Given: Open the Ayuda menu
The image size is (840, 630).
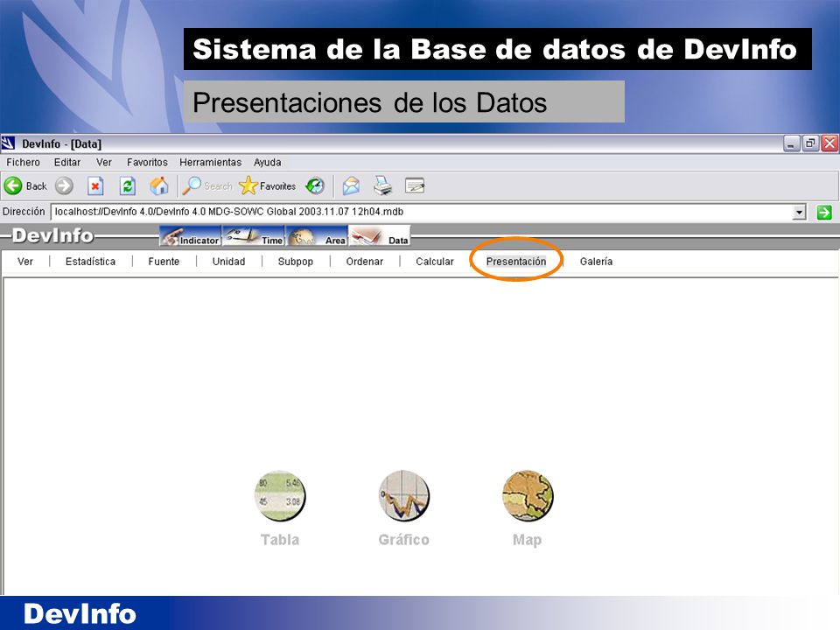Looking at the screenshot, I should click(268, 163).
